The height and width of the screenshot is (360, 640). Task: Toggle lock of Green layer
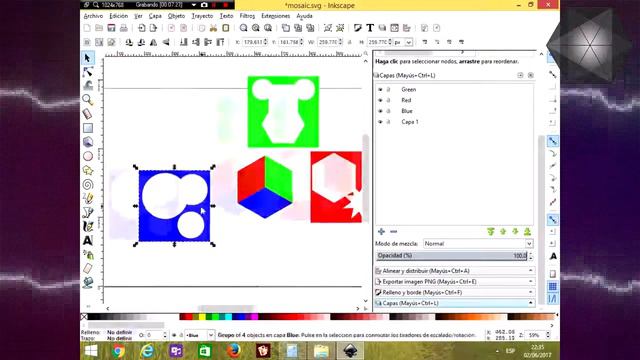click(389, 89)
